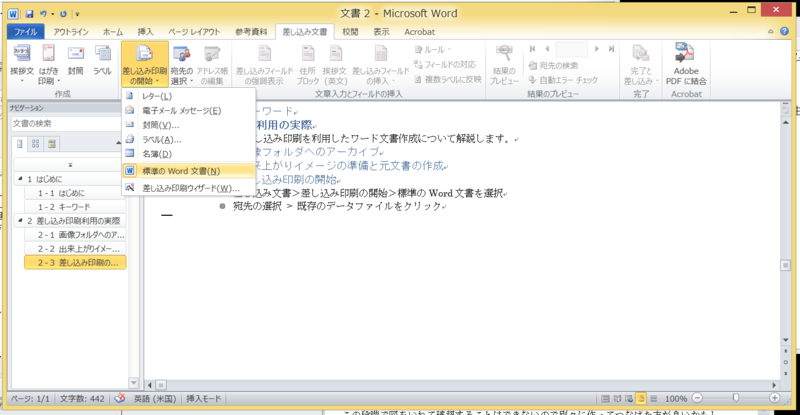Collapse 2 差し込み印刷利用の実際 heading
Image resolution: width=800 pixels, height=415 pixels.
pyautogui.click(x=20, y=221)
